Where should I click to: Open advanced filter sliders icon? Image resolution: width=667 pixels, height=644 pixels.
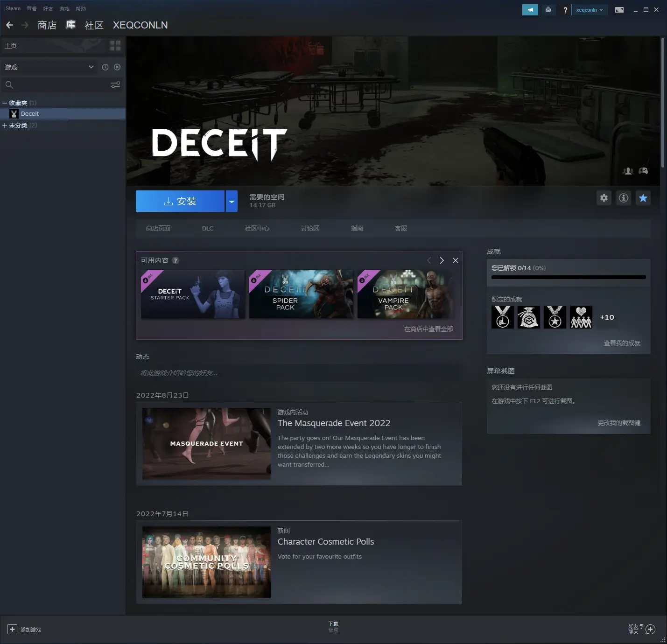click(115, 85)
